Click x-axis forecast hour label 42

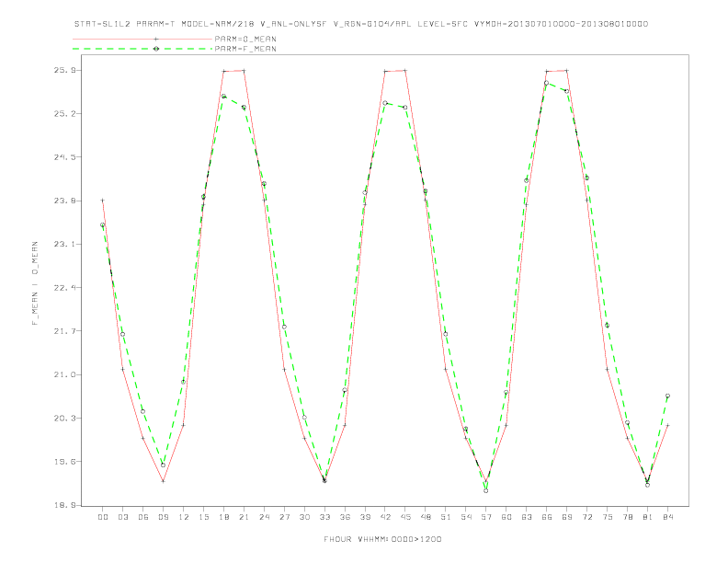click(385, 517)
